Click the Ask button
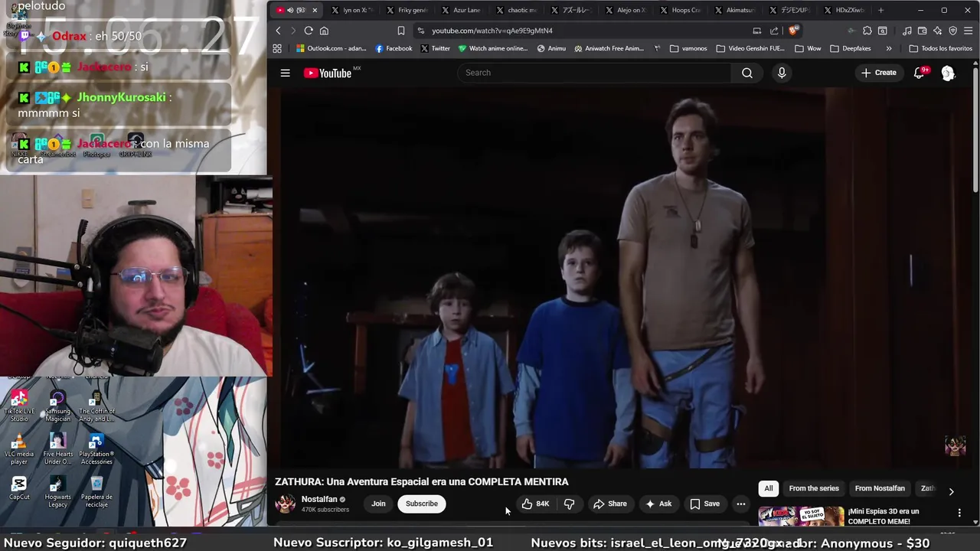Image resolution: width=980 pixels, height=551 pixels. click(x=658, y=504)
